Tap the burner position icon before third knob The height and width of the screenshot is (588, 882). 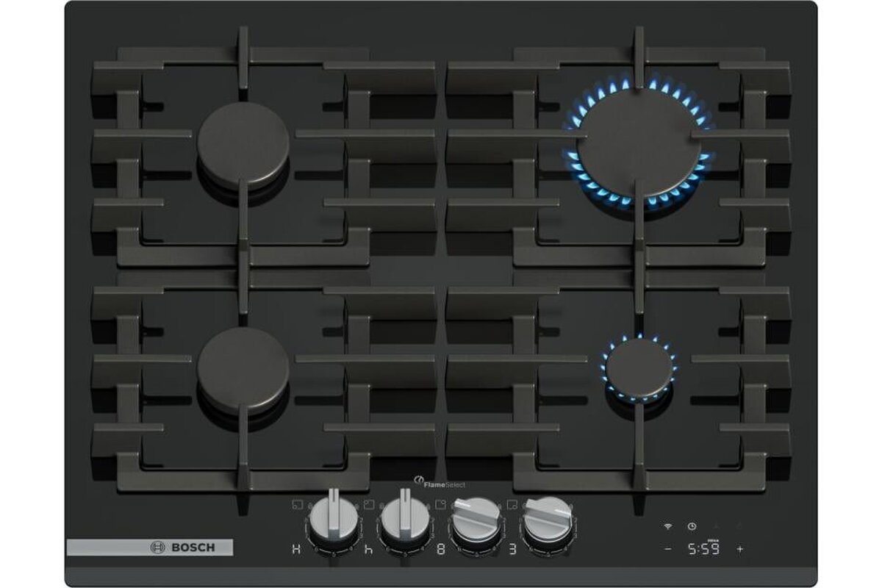click(x=440, y=505)
